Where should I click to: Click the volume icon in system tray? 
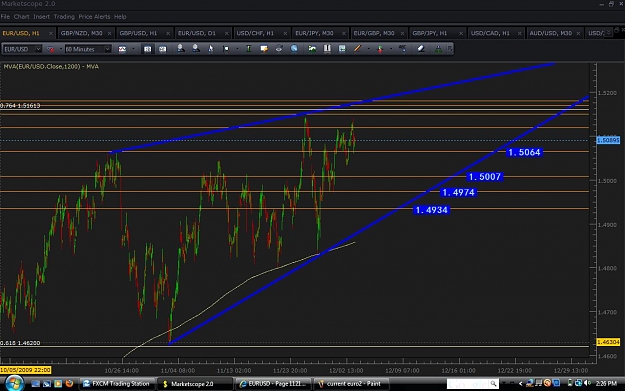[587, 383]
